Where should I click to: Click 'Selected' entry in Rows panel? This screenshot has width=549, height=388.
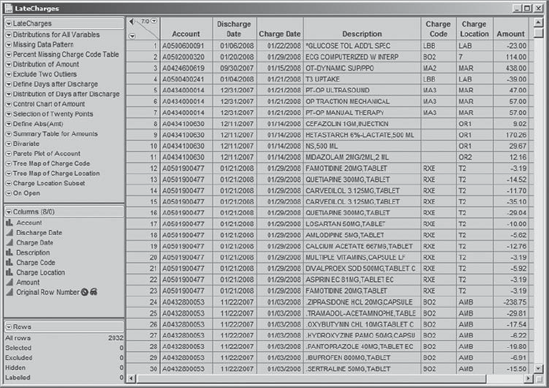point(18,348)
